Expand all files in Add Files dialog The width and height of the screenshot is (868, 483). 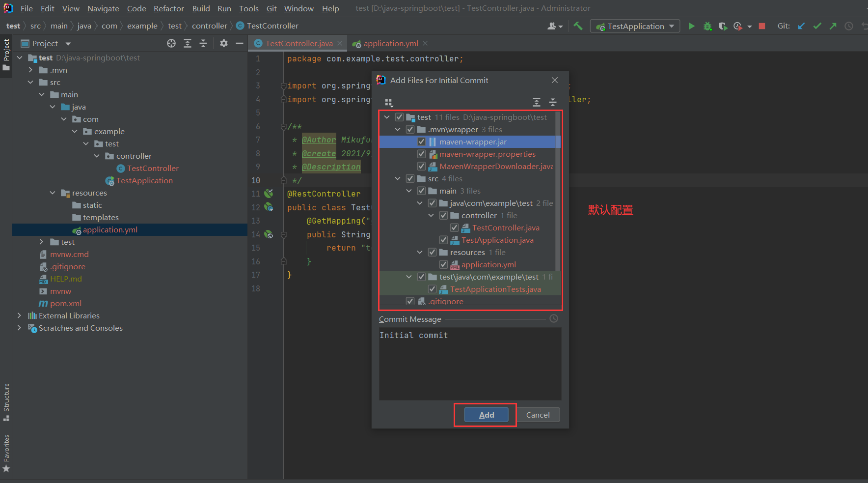point(537,102)
